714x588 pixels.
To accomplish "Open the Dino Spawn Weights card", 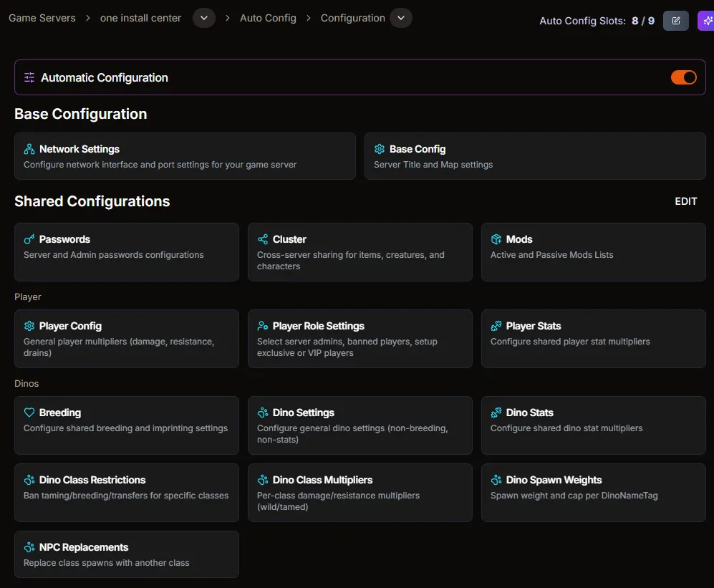I will click(x=593, y=493).
